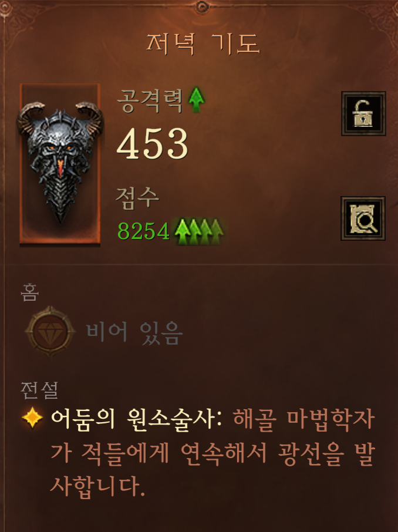Click the yellow legendary diamond icon
This screenshot has height=532, width=398.
pos(32,417)
